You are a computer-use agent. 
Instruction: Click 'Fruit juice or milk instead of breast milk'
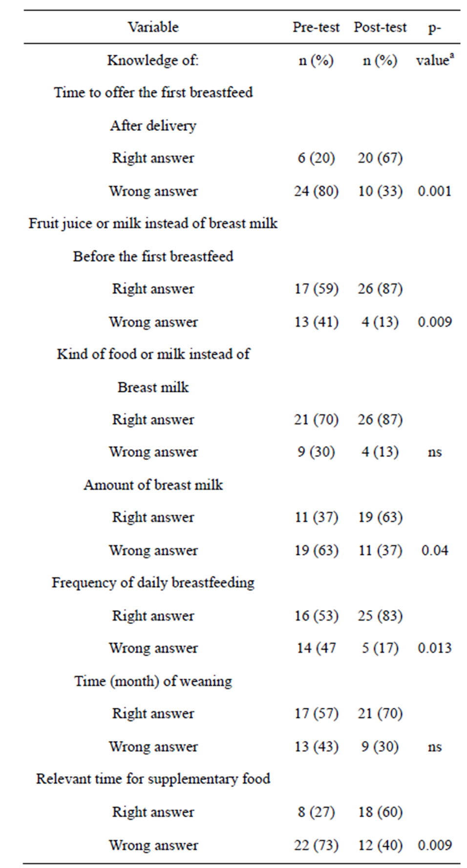pyautogui.click(x=153, y=223)
